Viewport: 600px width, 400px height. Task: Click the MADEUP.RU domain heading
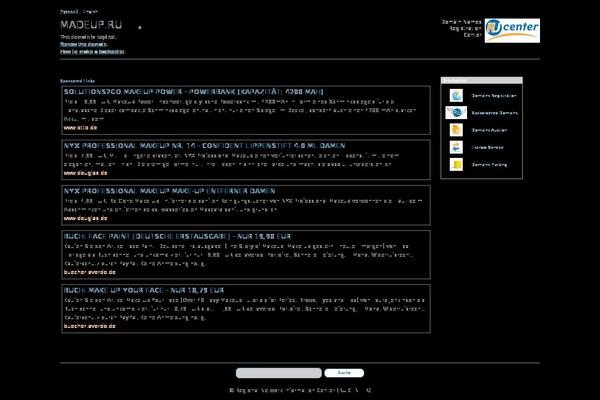pos(91,25)
